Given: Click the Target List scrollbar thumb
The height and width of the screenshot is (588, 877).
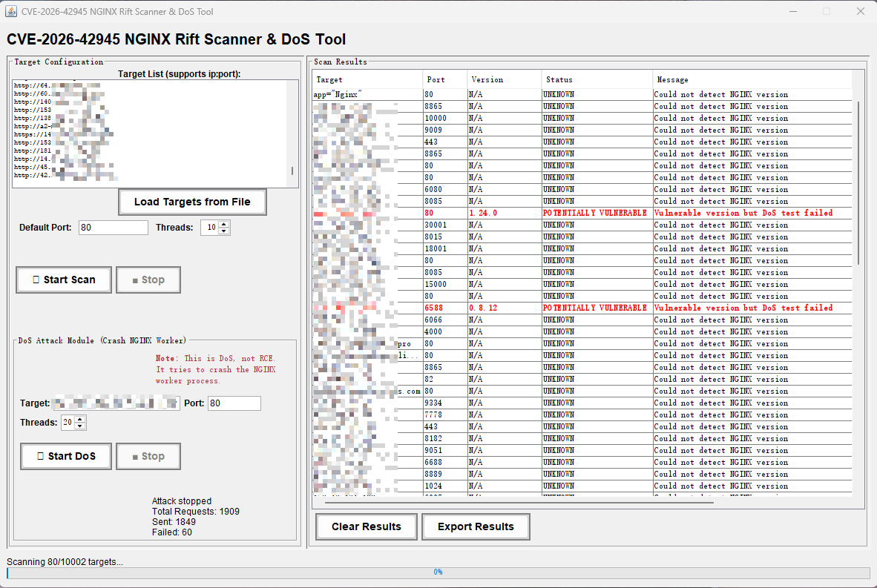Looking at the screenshot, I should tap(292, 171).
